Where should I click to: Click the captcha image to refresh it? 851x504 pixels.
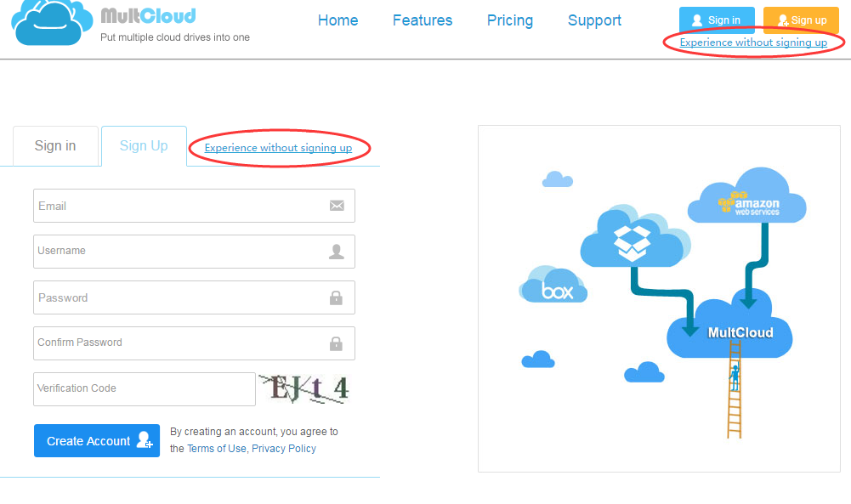pos(304,389)
